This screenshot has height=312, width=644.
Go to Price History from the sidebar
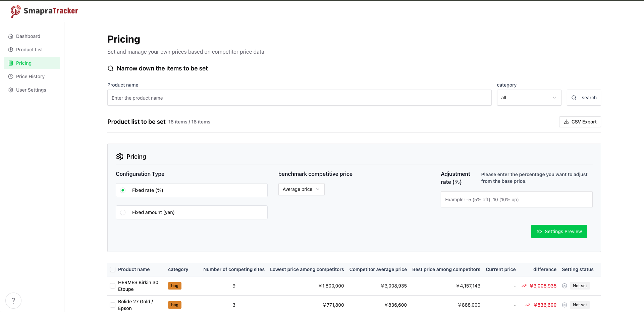click(x=30, y=76)
